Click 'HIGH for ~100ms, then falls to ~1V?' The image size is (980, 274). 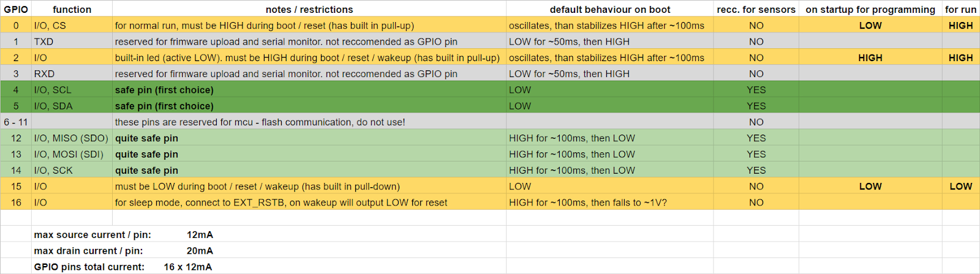[x=610, y=202]
